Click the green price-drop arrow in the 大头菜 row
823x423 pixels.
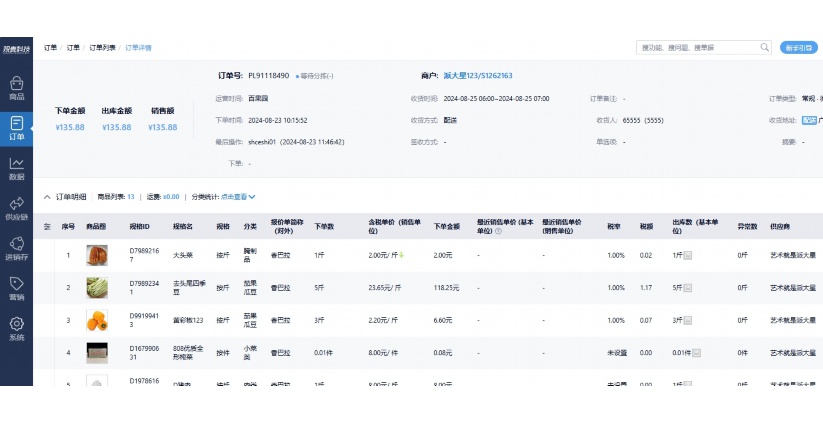point(402,255)
